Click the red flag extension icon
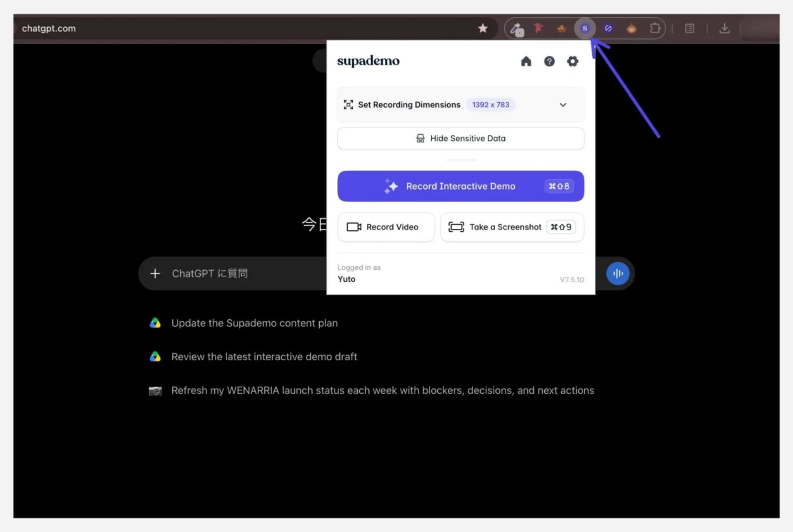Image resolution: width=793 pixels, height=532 pixels. click(x=538, y=28)
